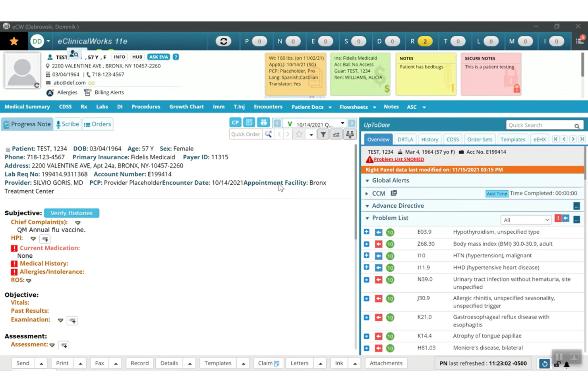Click the Attachments button
The image size is (588, 392).
point(386,363)
